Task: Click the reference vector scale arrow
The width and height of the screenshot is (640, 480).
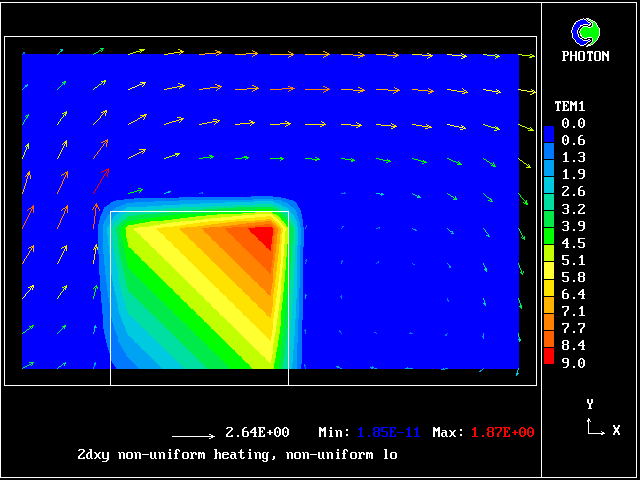Action: pos(193,437)
